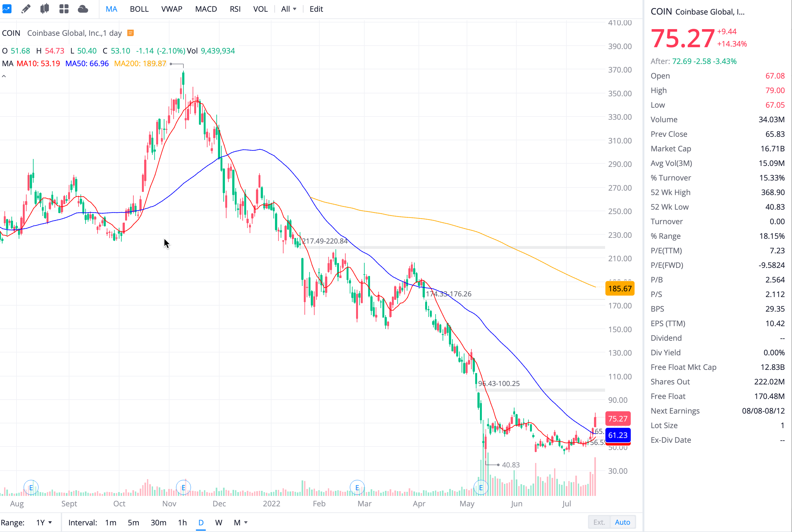The height and width of the screenshot is (532, 792).
Task: Open the candlestick chart type icon
Action: coord(44,9)
